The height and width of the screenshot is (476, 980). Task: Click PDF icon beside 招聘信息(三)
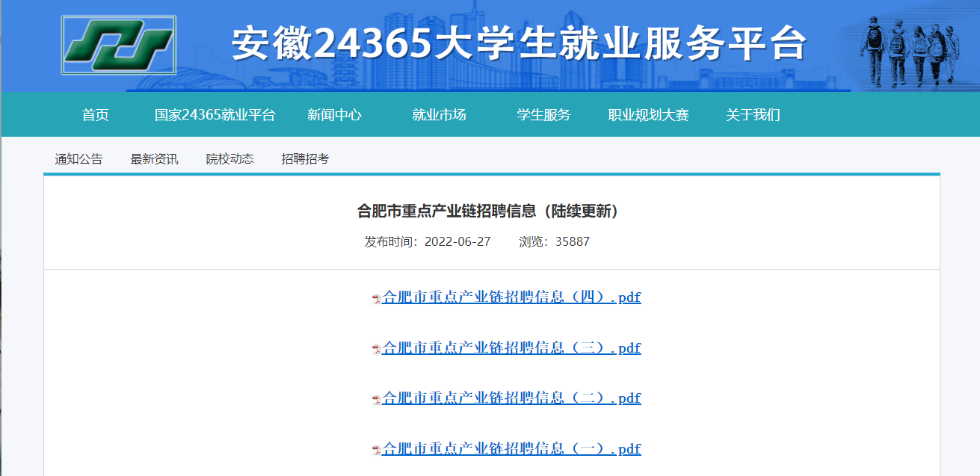tap(377, 349)
